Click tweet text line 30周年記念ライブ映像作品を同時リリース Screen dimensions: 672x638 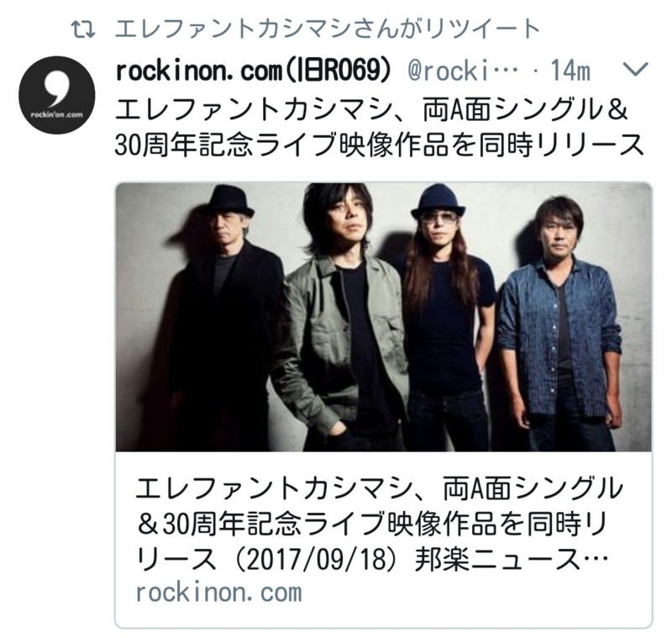pos(380,145)
